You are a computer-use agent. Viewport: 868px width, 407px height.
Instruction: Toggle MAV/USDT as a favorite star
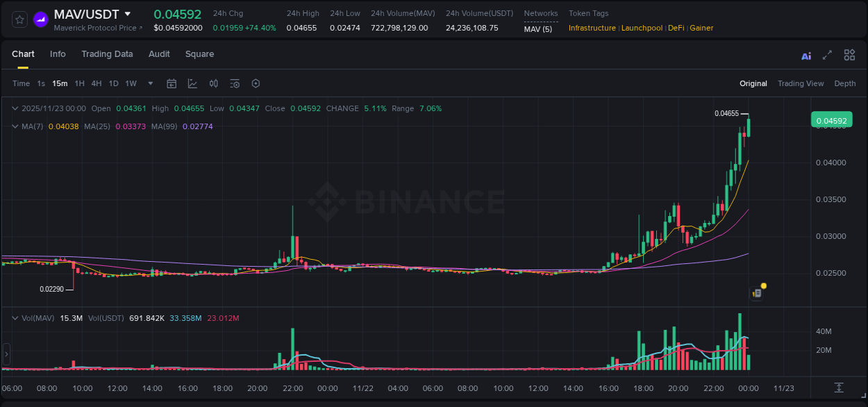coord(19,19)
